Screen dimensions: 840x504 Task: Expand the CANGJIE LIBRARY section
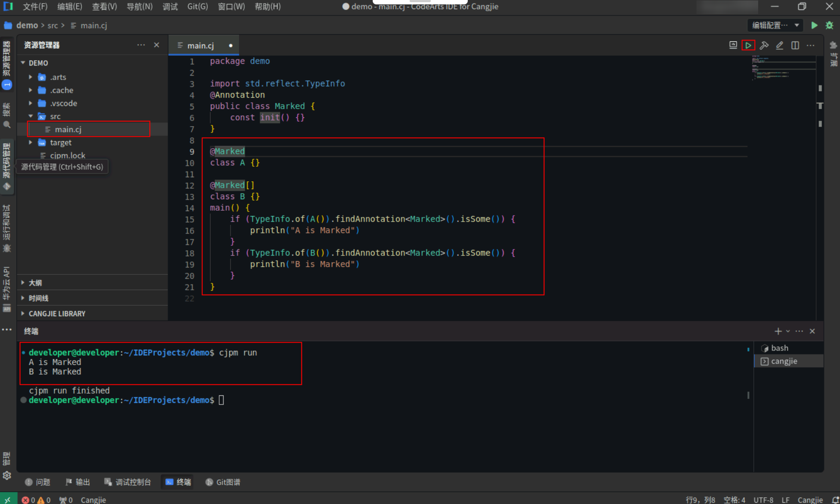point(92,314)
